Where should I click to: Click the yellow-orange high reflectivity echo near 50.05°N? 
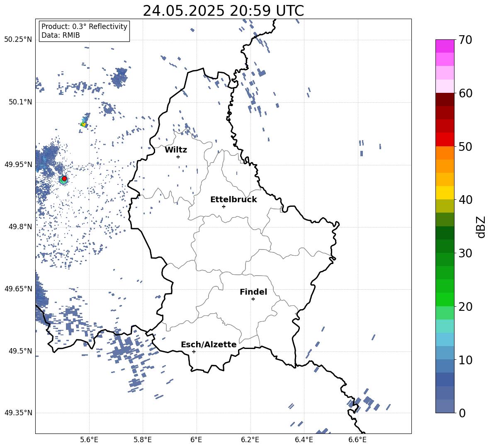[83, 124]
